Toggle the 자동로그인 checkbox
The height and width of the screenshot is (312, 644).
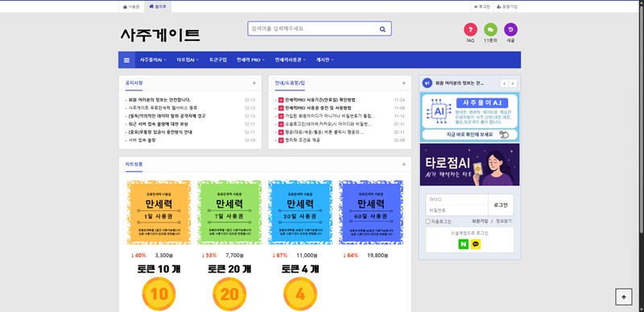427,222
